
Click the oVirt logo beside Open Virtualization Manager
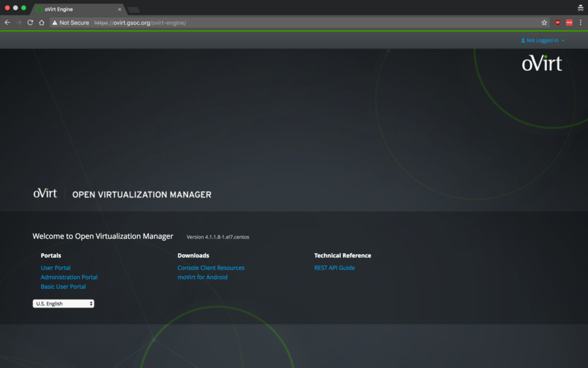pyautogui.click(x=45, y=193)
